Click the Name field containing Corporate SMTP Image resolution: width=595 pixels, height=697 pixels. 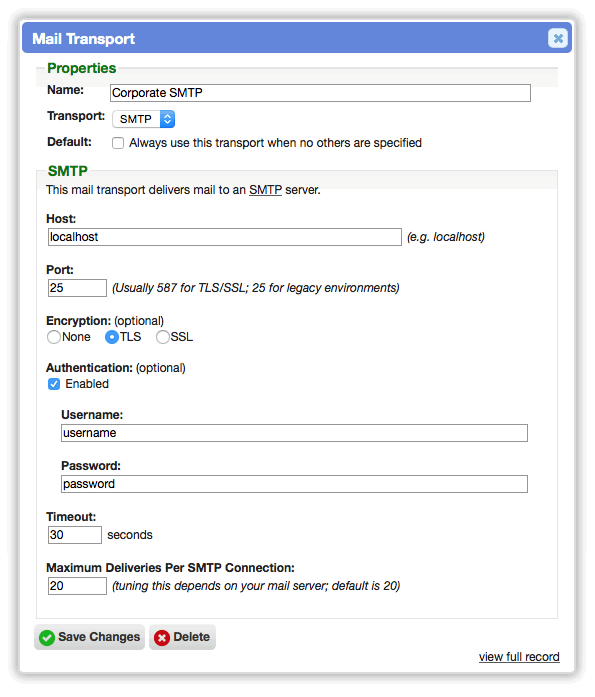[320, 93]
